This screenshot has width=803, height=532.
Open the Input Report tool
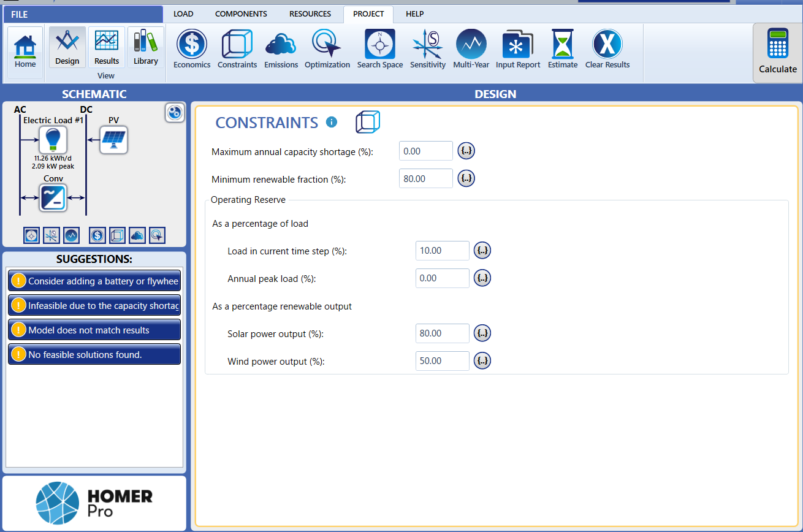click(517, 49)
